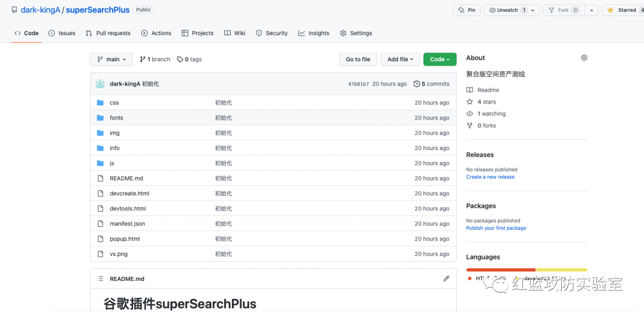The width and height of the screenshot is (644, 312).
Task: Open the dark-kingA owner link
Action: click(x=41, y=10)
